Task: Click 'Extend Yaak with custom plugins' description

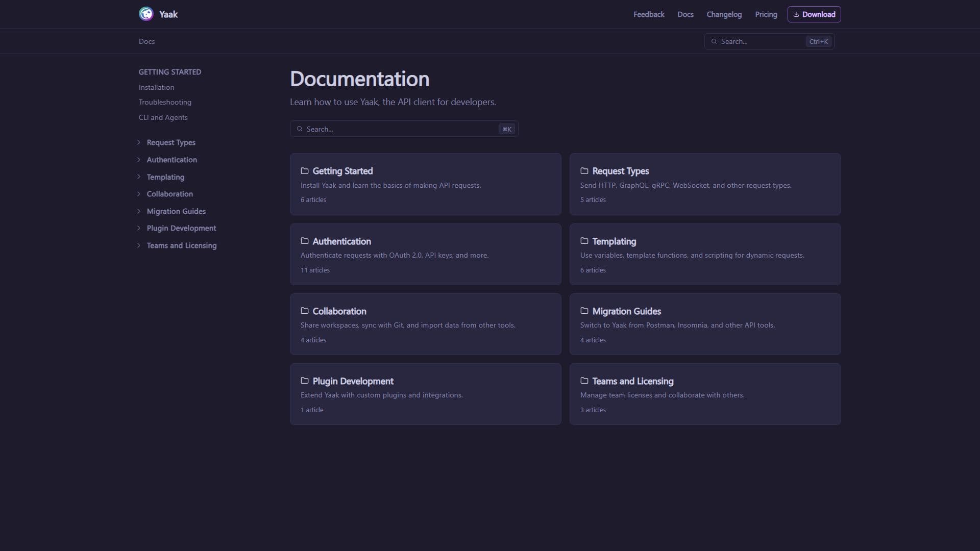Action: pyautogui.click(x=382, y=395)
